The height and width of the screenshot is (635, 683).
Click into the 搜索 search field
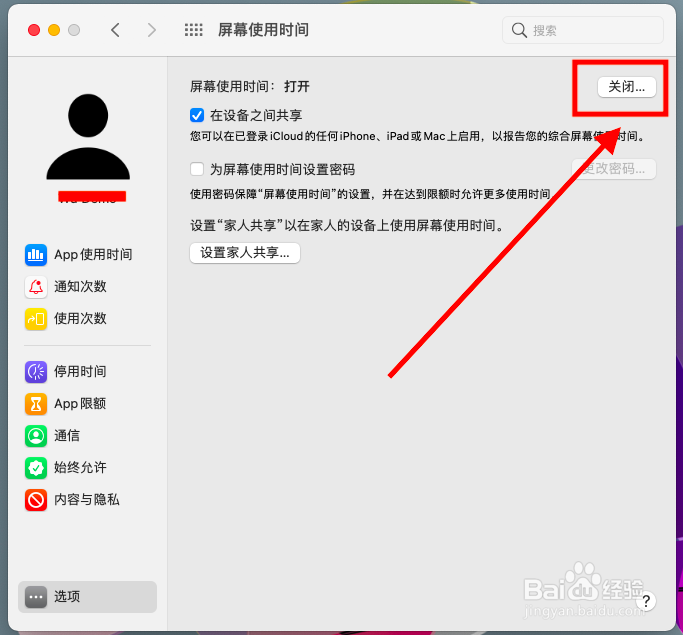583,30
